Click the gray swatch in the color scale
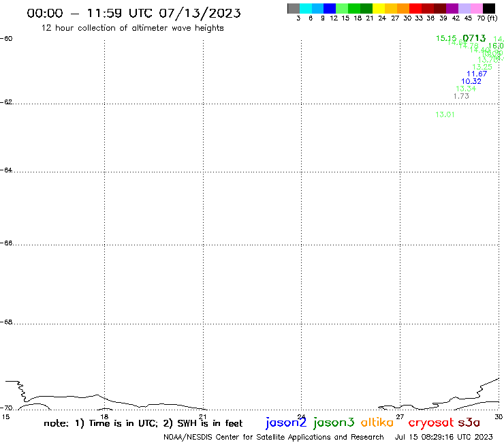 pyautogui.click(x=294, y=8)
